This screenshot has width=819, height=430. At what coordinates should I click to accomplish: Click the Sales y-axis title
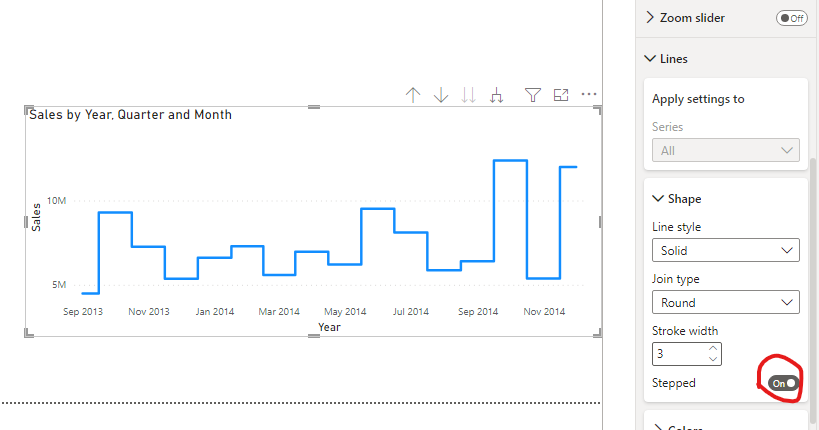pyautogui.click(x=36, y=217)
